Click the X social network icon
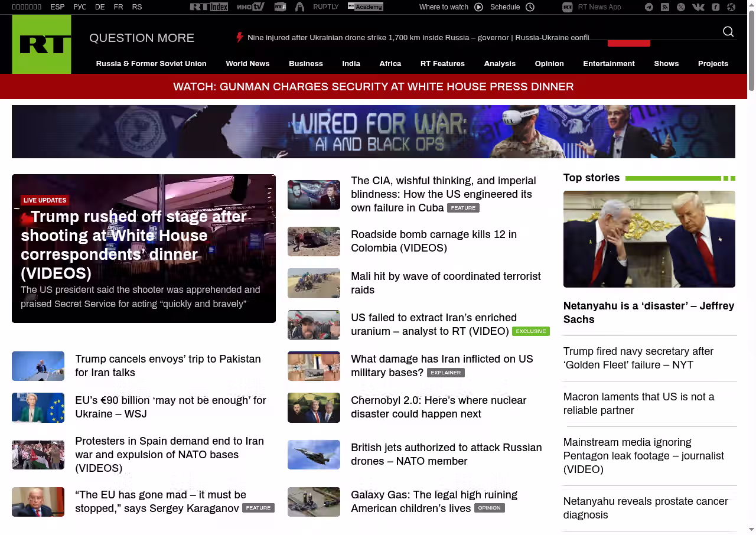The width and height of the screenshot is (756, 535). tap(681, 7)
